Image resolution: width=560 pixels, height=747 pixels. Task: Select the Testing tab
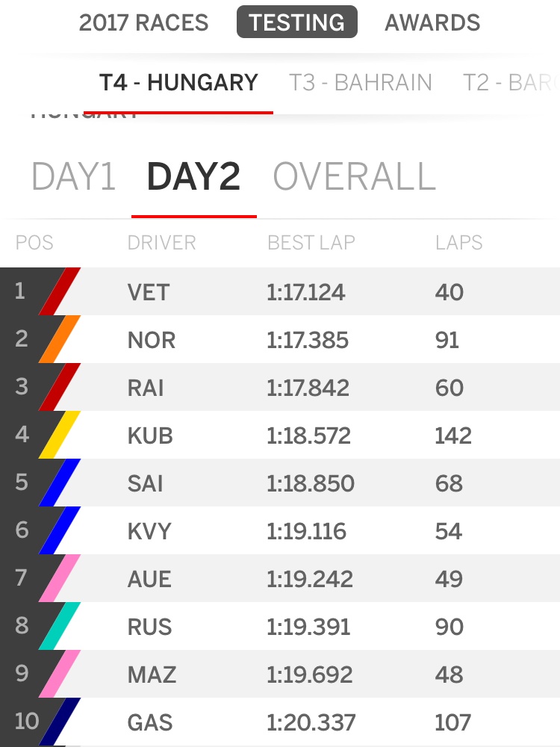[x=297, y=22]
